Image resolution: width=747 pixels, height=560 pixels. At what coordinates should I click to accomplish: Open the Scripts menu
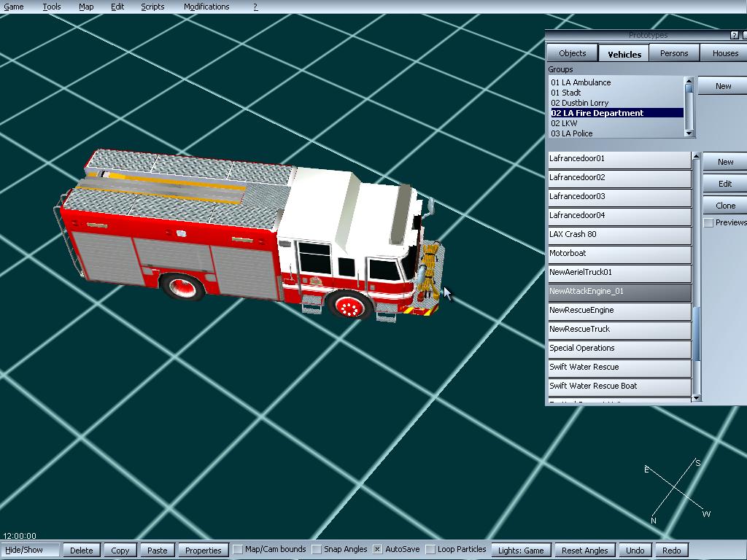tap(152, 7)
